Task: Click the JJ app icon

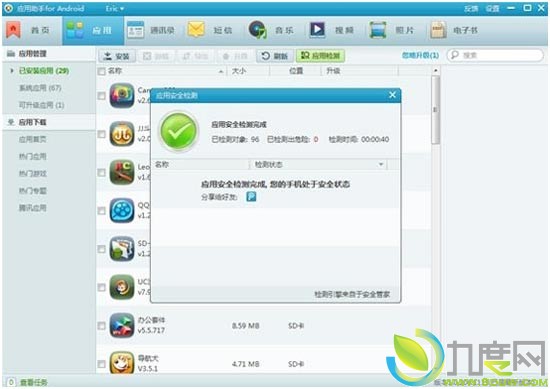Action: coord(122,134)
